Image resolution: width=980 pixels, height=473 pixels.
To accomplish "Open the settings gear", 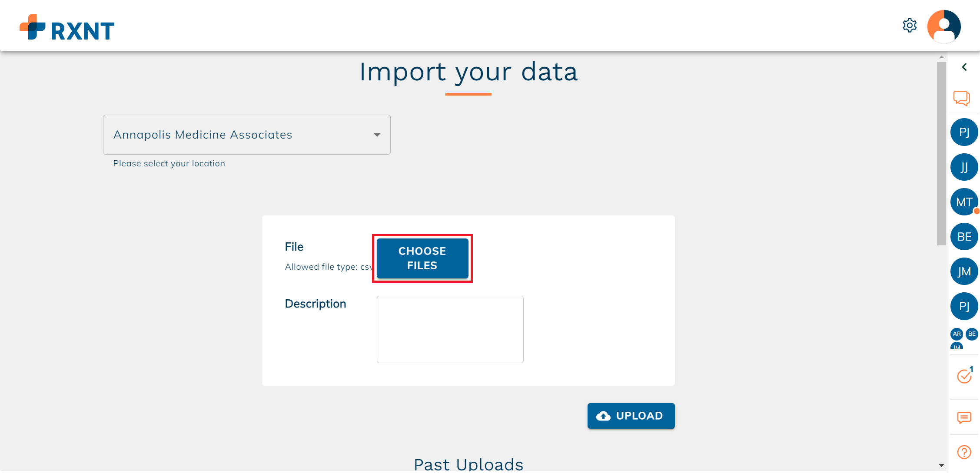I will click(x=910, y=25).
